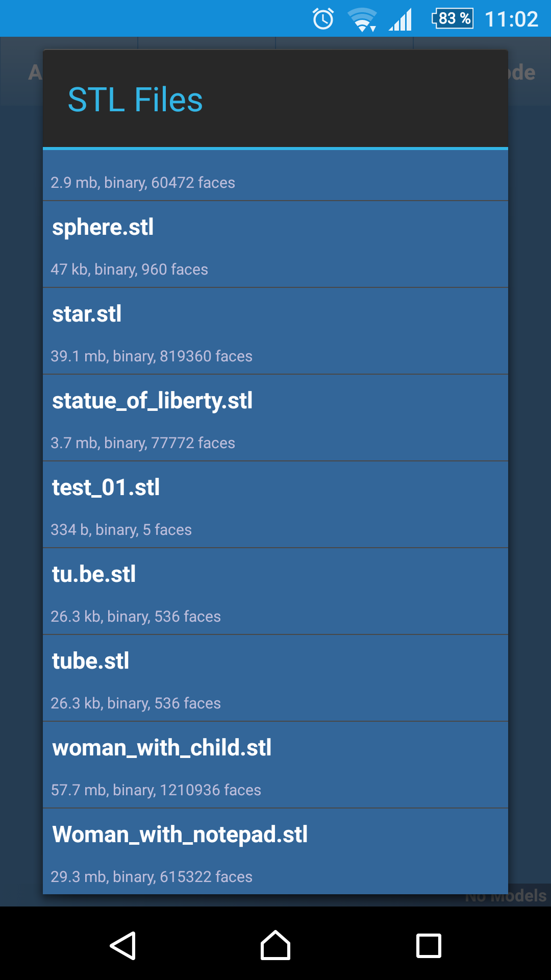The height and width of the screenshot is (980, 551).
Task: Click the STL Files dialog title
Action: [136, 100]
